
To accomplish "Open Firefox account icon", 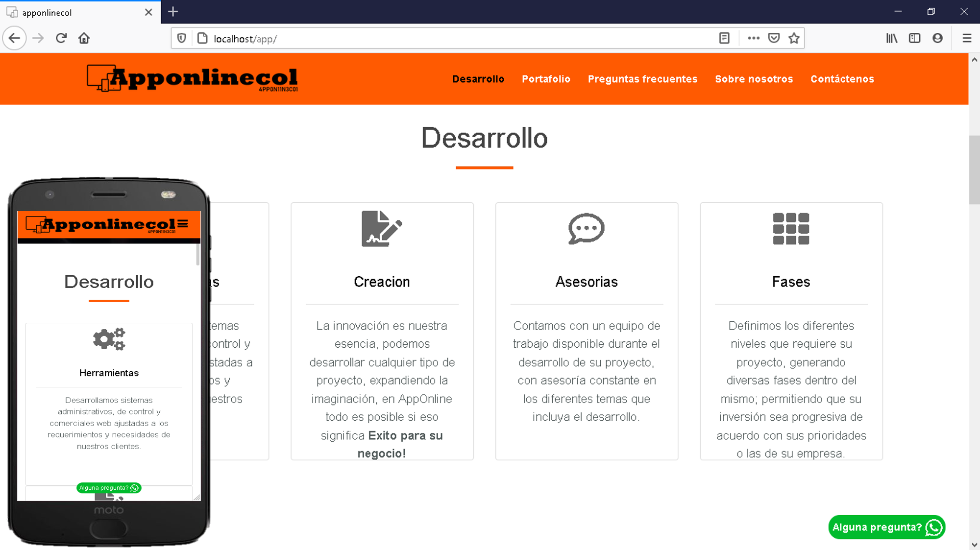I will 937,38.
